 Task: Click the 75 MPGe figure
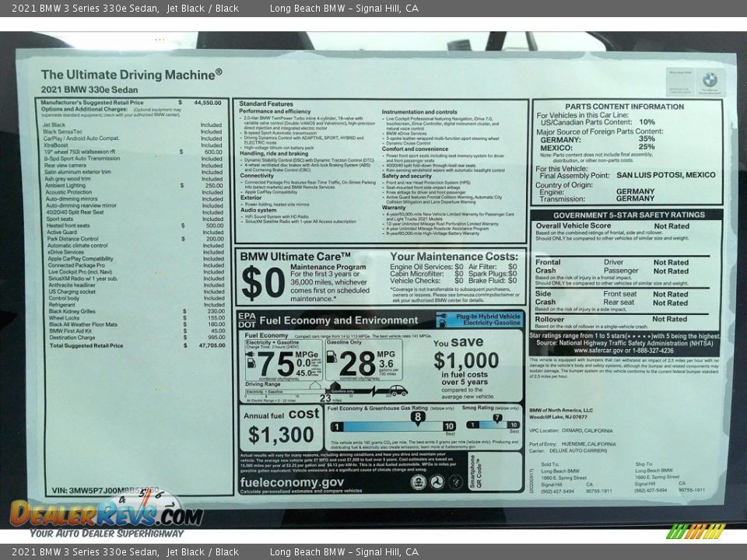(x=275, y=365)
